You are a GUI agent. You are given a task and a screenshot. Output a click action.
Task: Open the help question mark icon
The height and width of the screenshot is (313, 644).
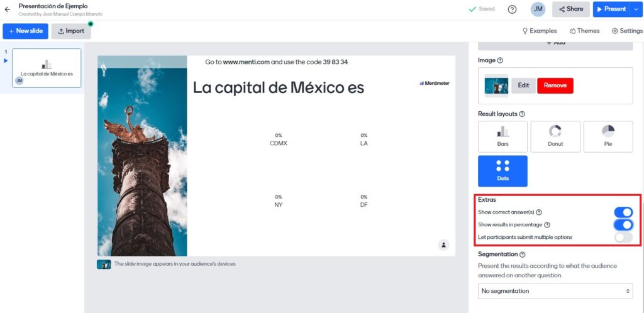512,9
